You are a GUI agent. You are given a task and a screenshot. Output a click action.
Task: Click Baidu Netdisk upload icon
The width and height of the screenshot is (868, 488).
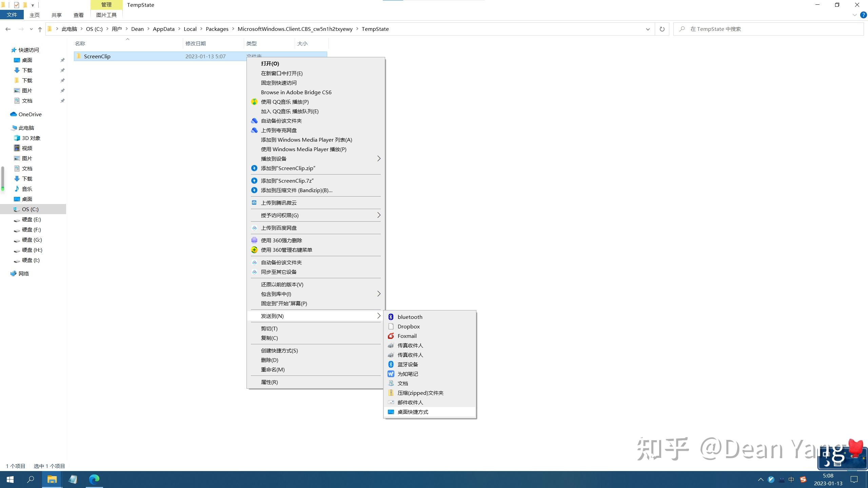(x=254, y=228)
